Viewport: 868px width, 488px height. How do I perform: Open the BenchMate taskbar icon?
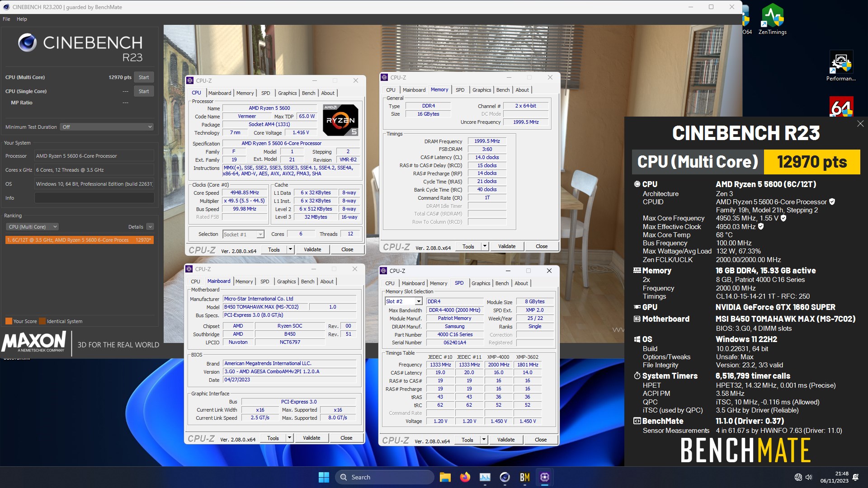coord(524,477)
